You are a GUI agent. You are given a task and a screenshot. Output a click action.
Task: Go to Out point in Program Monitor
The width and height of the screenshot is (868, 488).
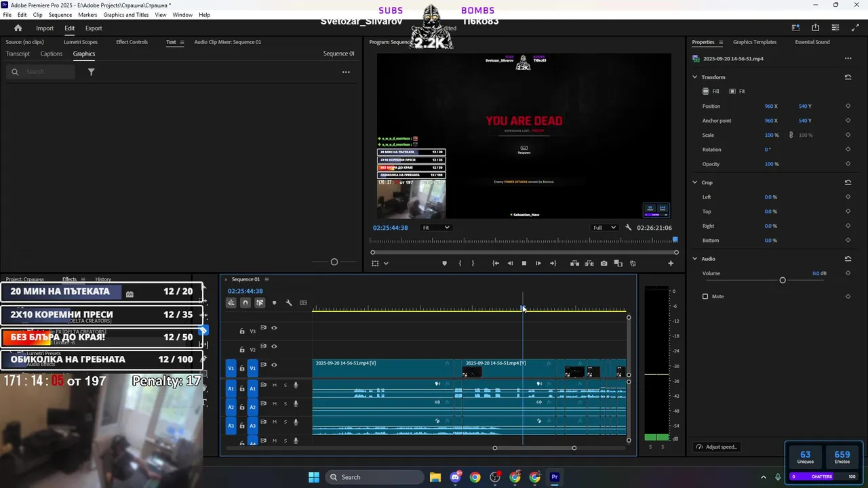pos(553,263)
